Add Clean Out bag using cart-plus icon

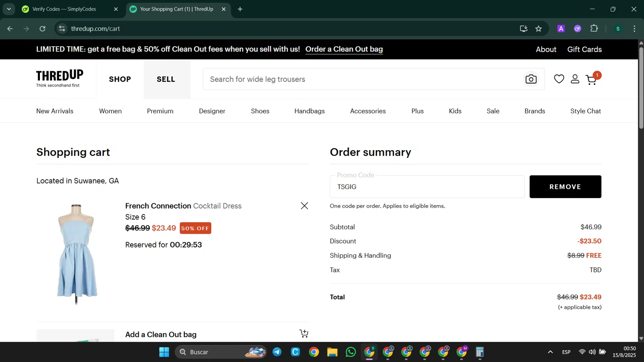click(304, 333)
